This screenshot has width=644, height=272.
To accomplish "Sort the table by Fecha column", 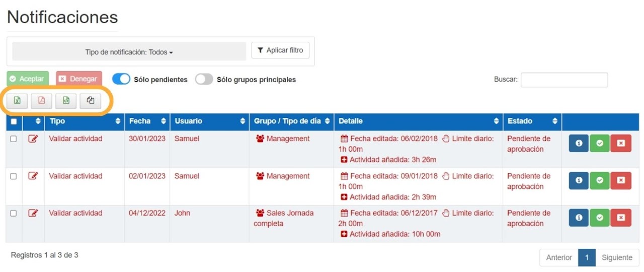I will coord(147,121).
